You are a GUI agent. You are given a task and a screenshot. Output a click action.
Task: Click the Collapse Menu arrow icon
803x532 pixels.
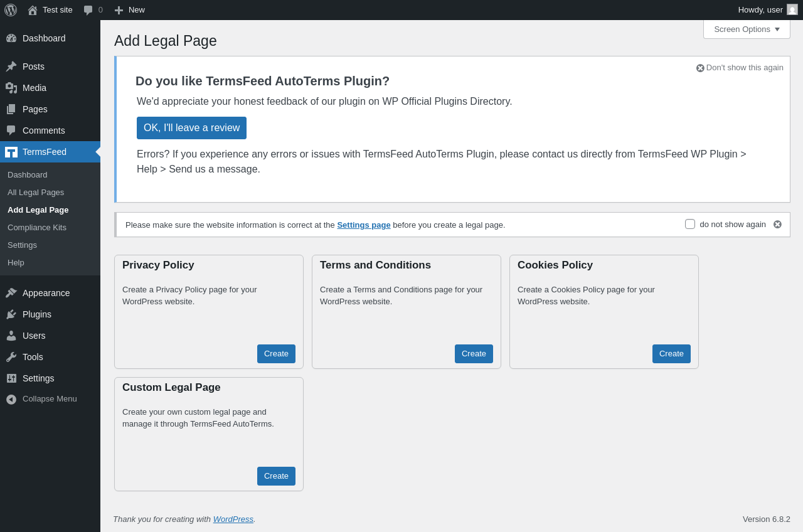(11, 399)
